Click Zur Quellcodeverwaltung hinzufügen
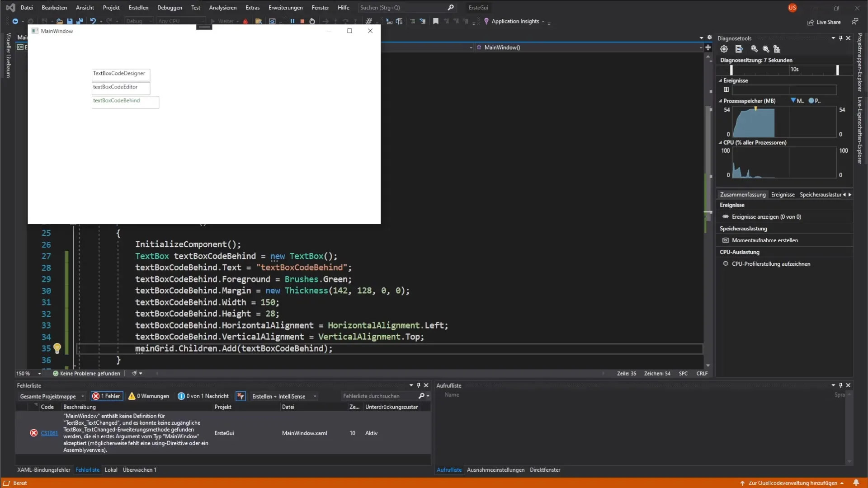 pyautogui.click(x=792, y=483)
